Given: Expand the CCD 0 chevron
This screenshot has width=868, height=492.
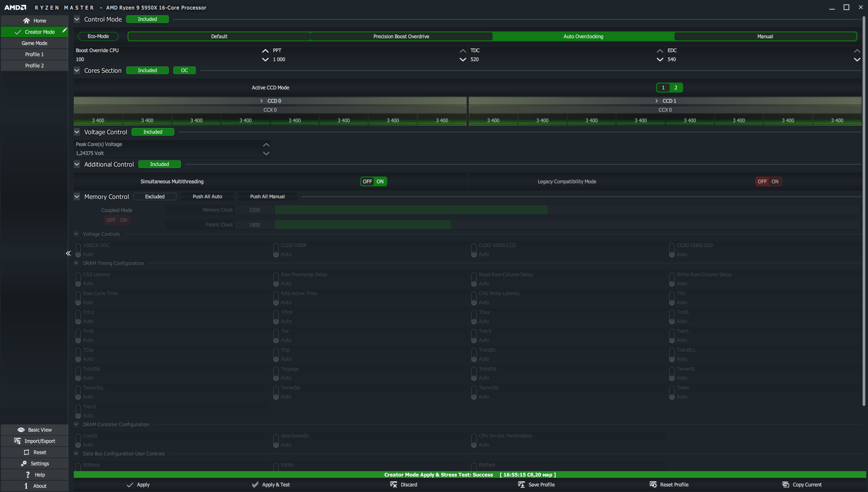Looking at the screenshot, I should point(262,101).
